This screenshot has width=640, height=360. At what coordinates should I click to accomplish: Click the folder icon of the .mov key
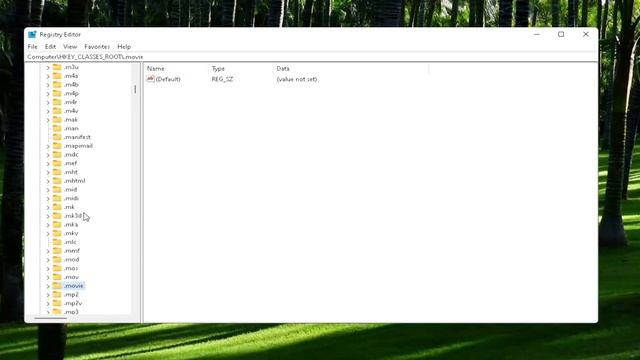pyautogui.click(x=57, y=277)
